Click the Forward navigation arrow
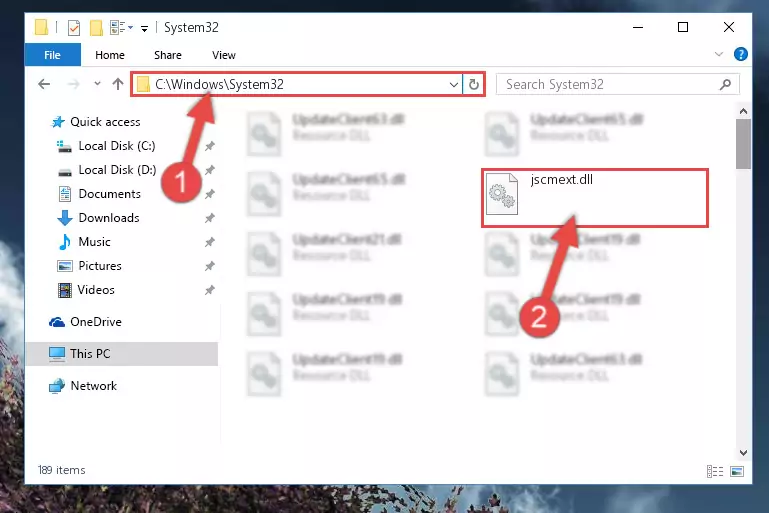Screen dimensions: 769x513 [x=73, y=84]
